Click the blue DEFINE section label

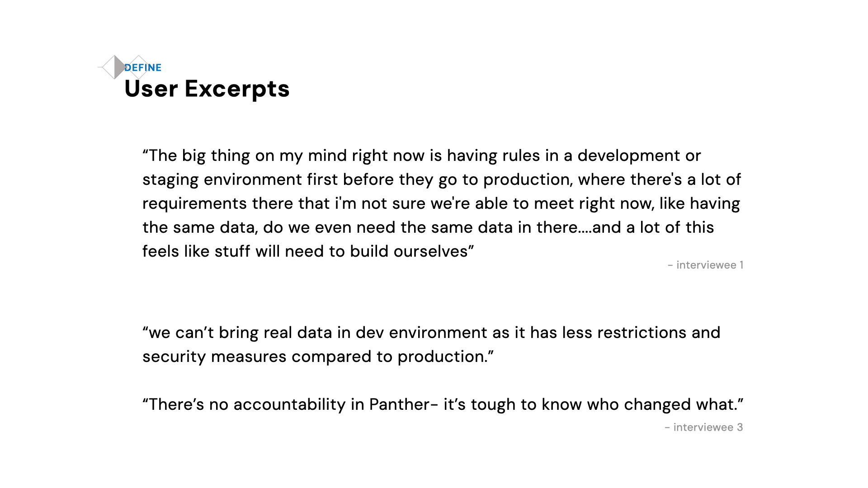(143, 68)
